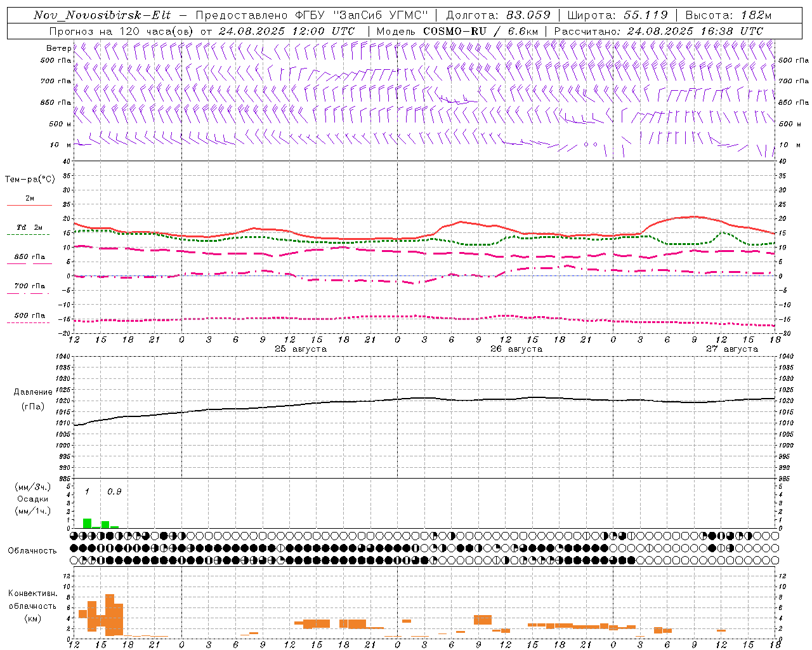This screenshot has width=812, height=650.
Task: Click the forecast length "Прогноз на 120 часа(ов)"
Action: pos(122,31)
